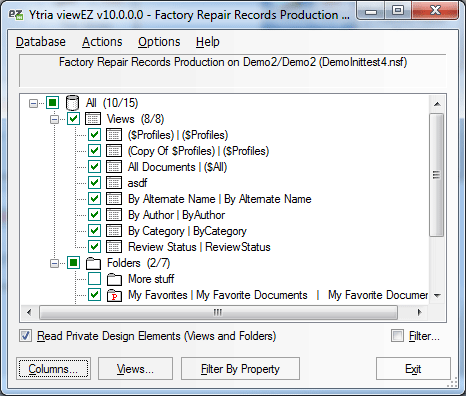The image size is (466, 396).
Task: Select the Views (8/8) label
Action: point(135,119)
